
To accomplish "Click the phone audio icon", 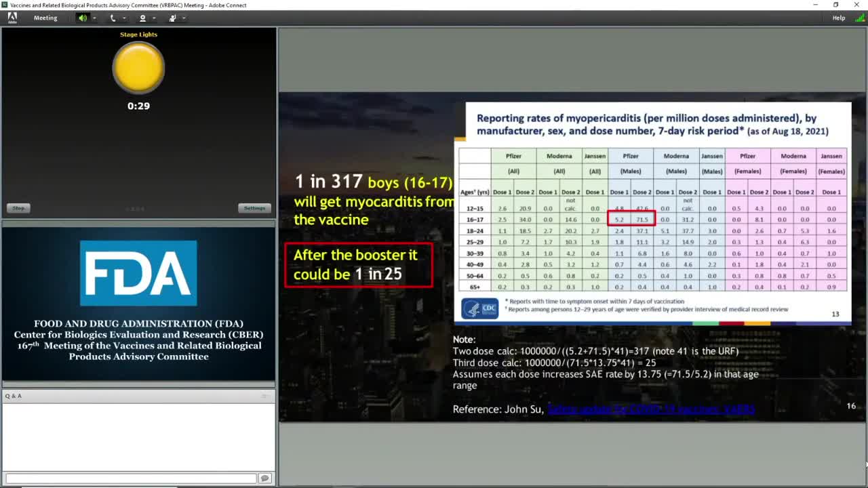I will pos(113,18).
